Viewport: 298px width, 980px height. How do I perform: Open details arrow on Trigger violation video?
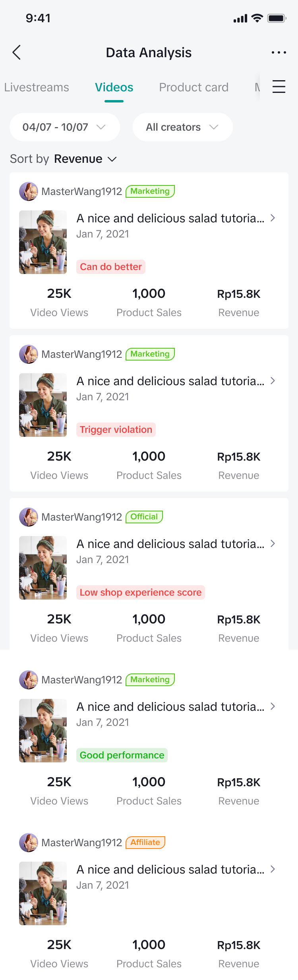(273, 381)
